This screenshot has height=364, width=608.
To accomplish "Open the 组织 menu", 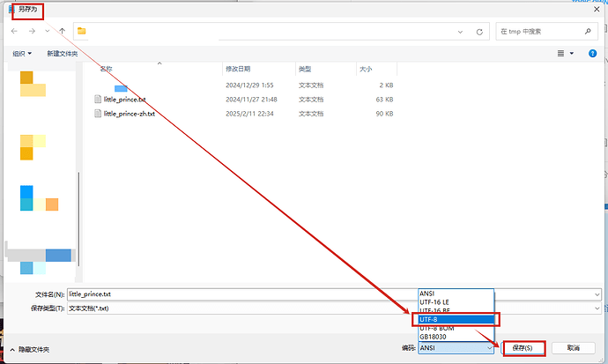I will pos(22,54).
